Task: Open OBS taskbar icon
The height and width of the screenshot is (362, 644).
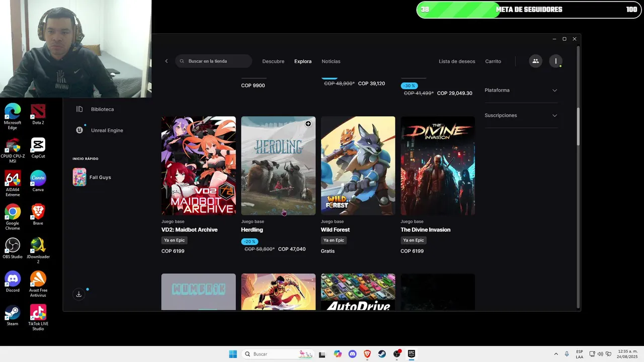Action: pyautogui.click(x=396, y=354)
